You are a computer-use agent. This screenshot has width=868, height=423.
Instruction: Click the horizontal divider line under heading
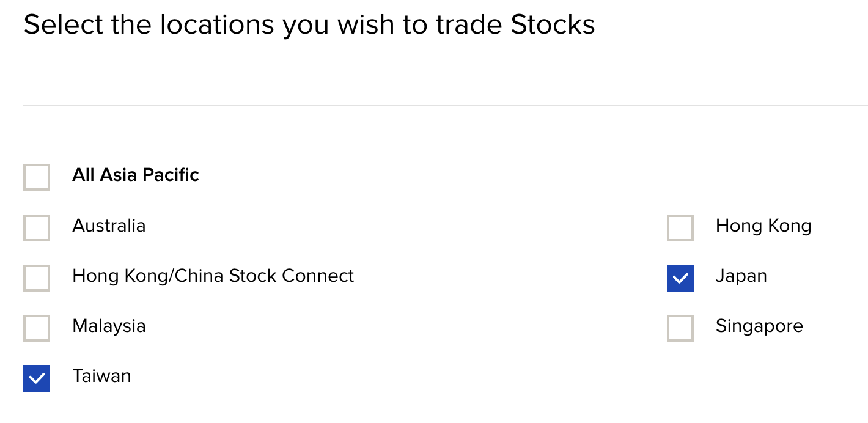[446, 106]
